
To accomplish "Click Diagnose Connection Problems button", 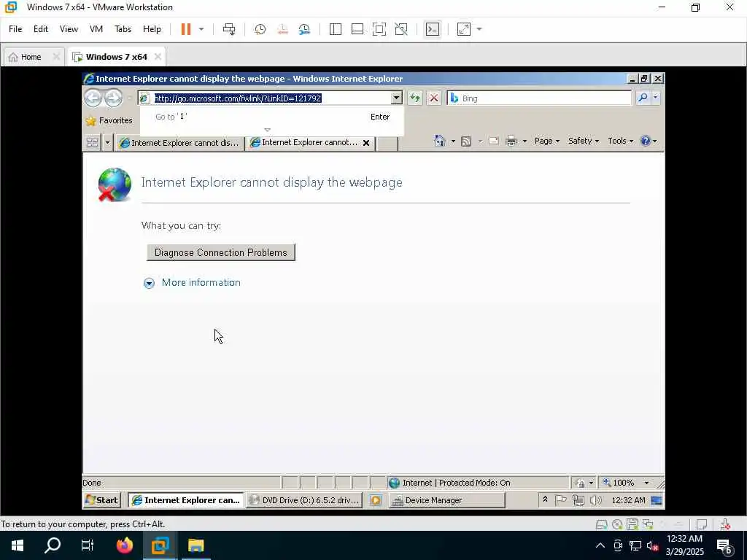I will [221, 252].
